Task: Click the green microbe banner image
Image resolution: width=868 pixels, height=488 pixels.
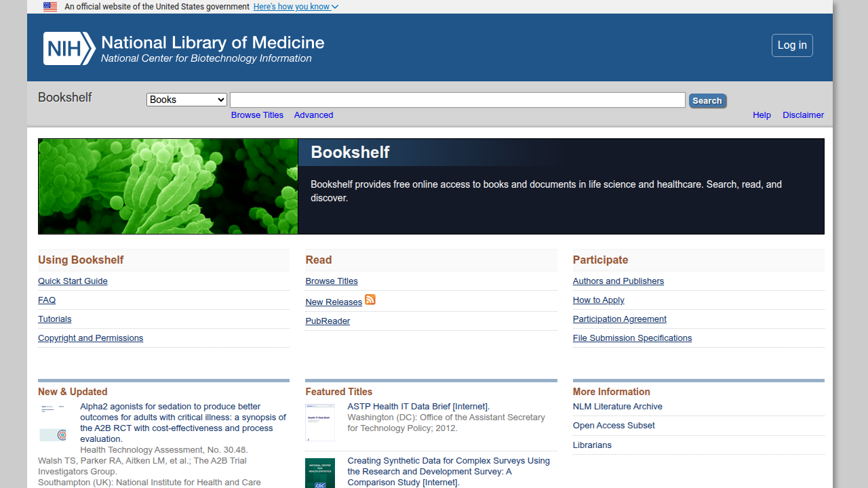Action: pyautogui.click(x=168, y=186)
